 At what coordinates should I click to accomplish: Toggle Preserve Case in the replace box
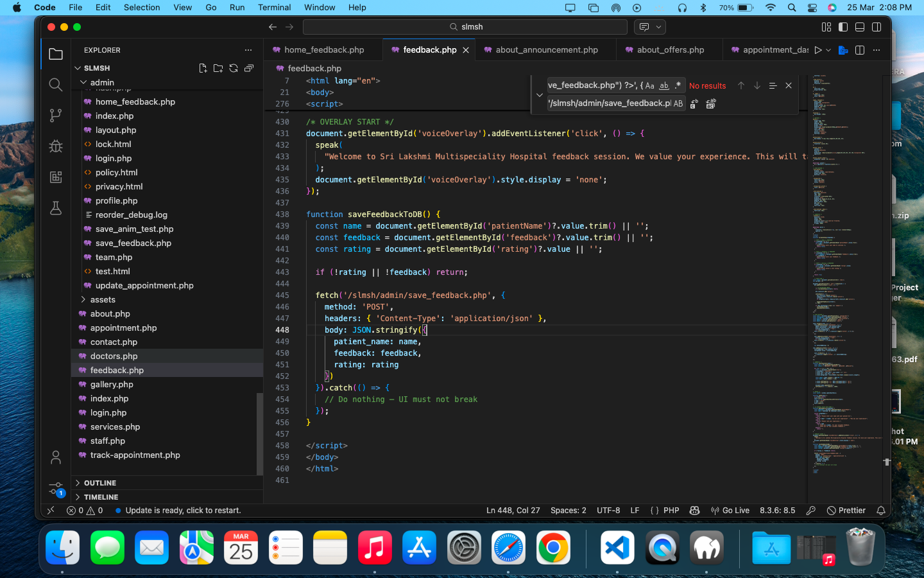[678, 103]
